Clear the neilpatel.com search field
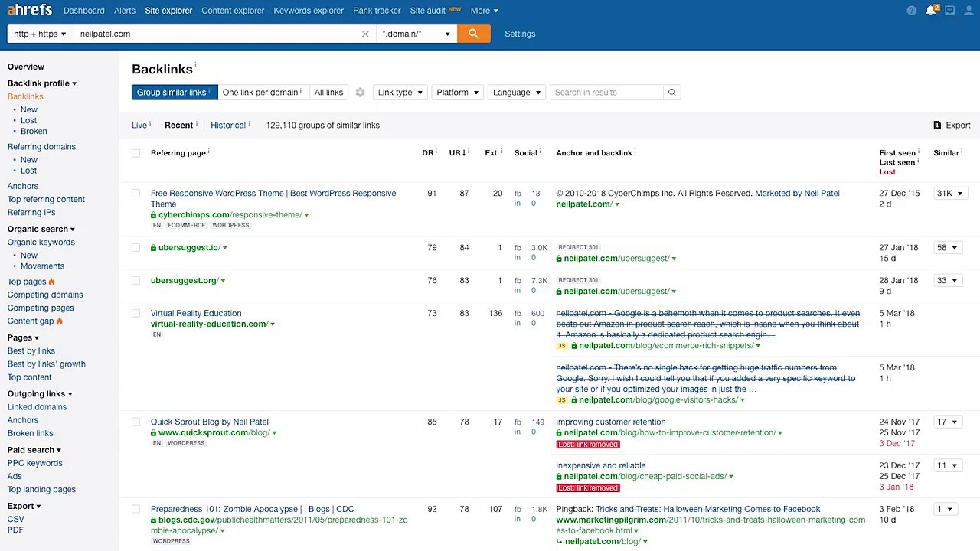Viewport: 980px width, 551px height. click(x=365, y=34)
